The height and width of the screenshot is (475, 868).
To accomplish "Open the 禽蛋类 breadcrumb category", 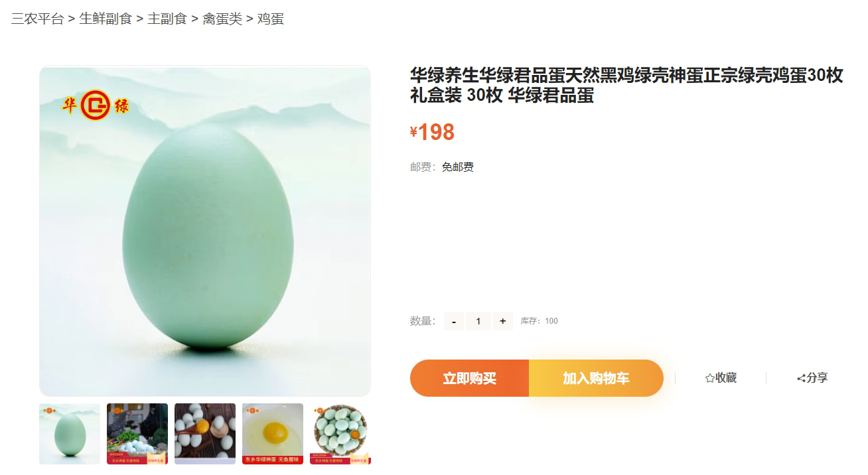I will (222, 19).
